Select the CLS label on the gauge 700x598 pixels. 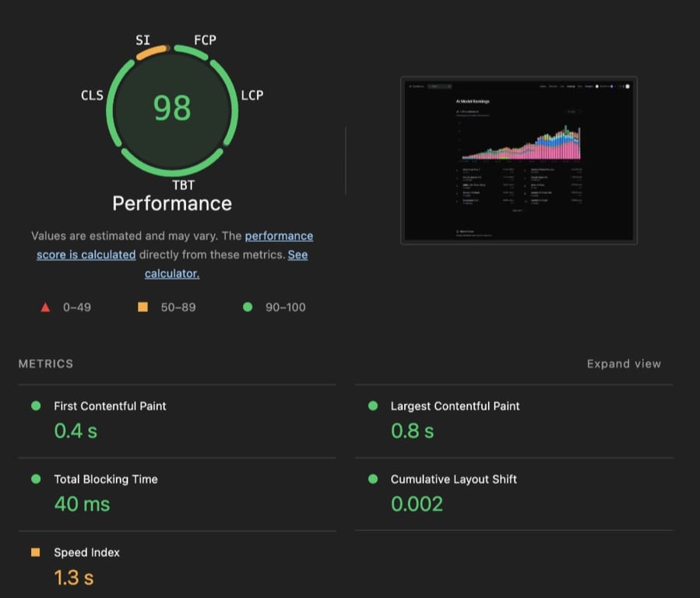[x=91, y=95]
